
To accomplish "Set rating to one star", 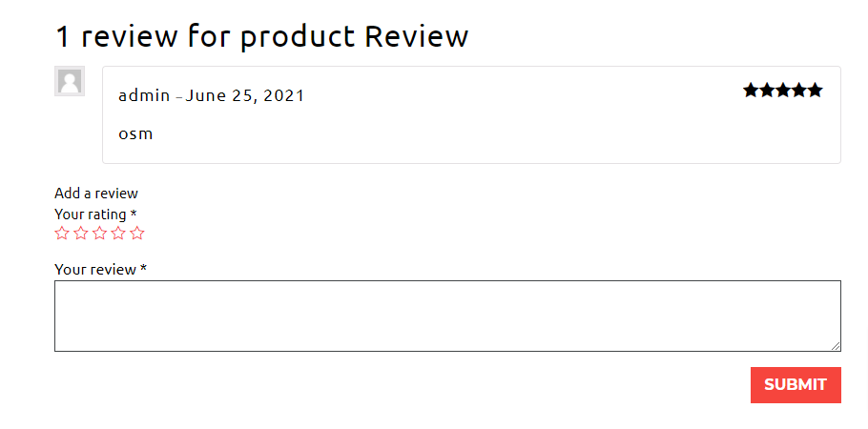I will point(62,233).
